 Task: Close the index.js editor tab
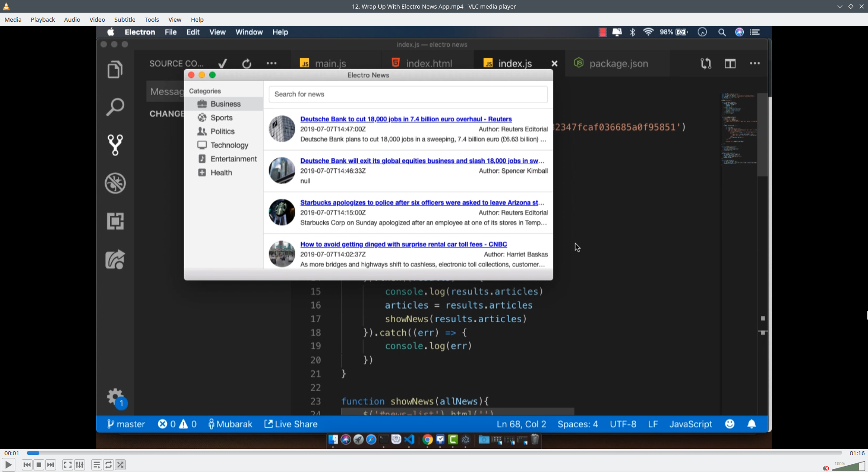555,64
